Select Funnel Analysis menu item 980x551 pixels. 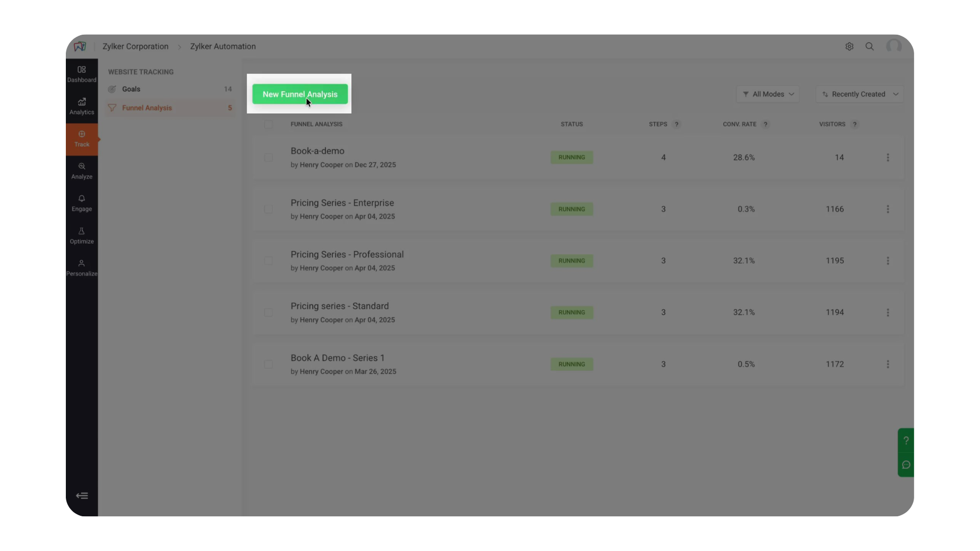(147, 108)
